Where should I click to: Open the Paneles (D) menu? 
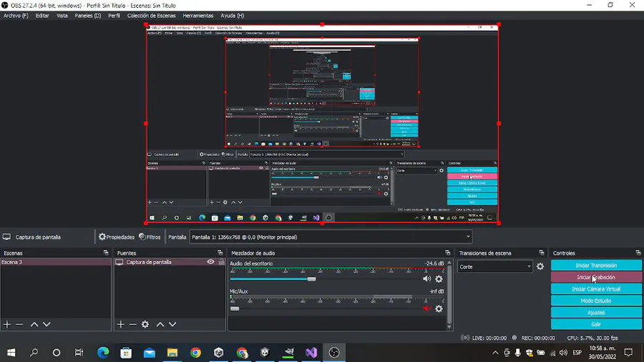[x=87, y=16]
